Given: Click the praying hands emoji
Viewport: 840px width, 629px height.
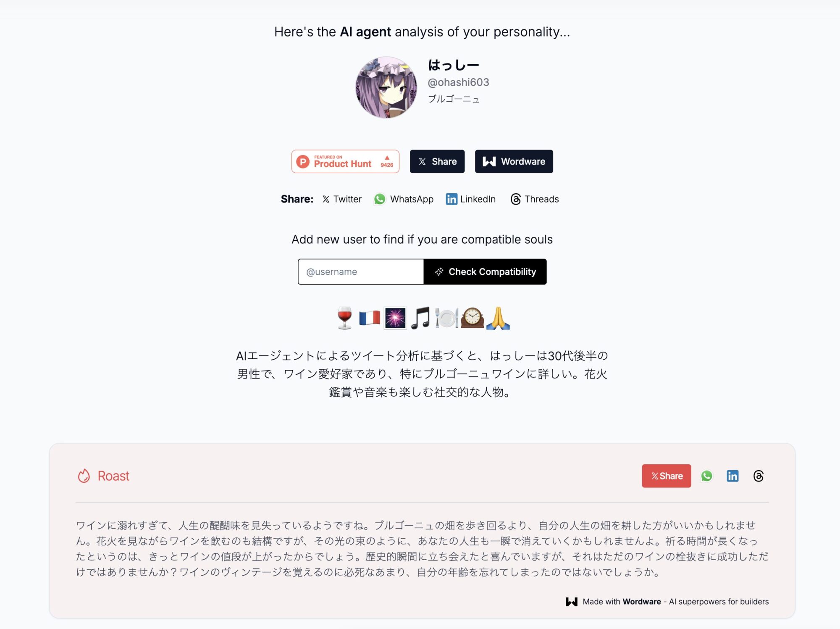Looking at the screenshot, I should (x=498, y=318).
